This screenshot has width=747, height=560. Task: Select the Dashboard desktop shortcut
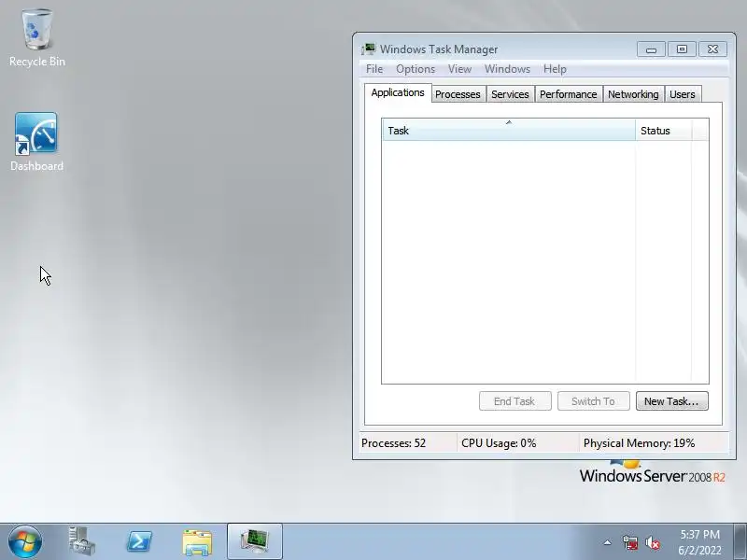click(x=36, y=142)
